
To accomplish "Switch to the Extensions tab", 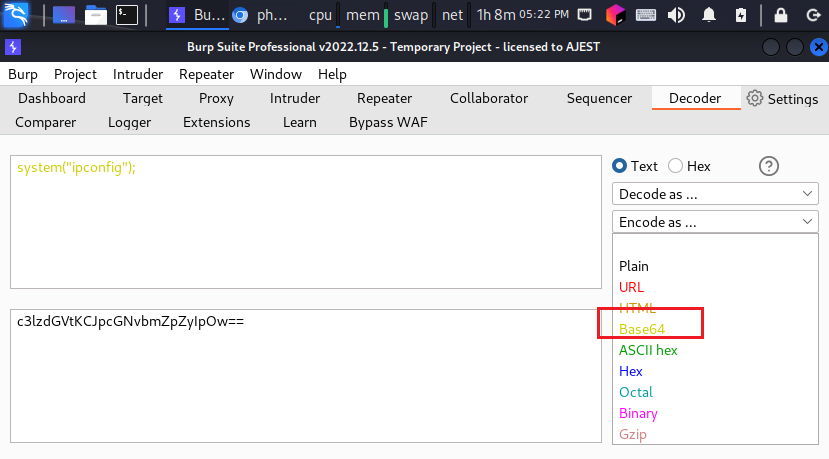I will click(216, 122).
